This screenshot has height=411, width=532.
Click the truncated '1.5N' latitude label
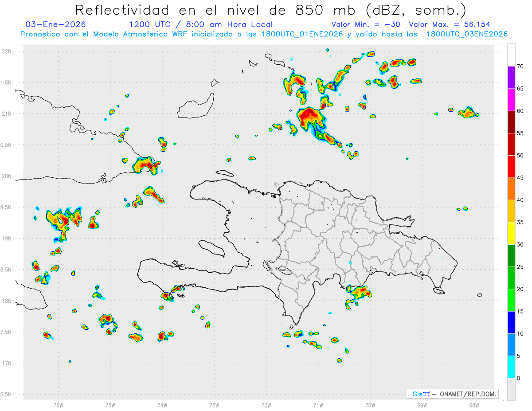(7, 82)
